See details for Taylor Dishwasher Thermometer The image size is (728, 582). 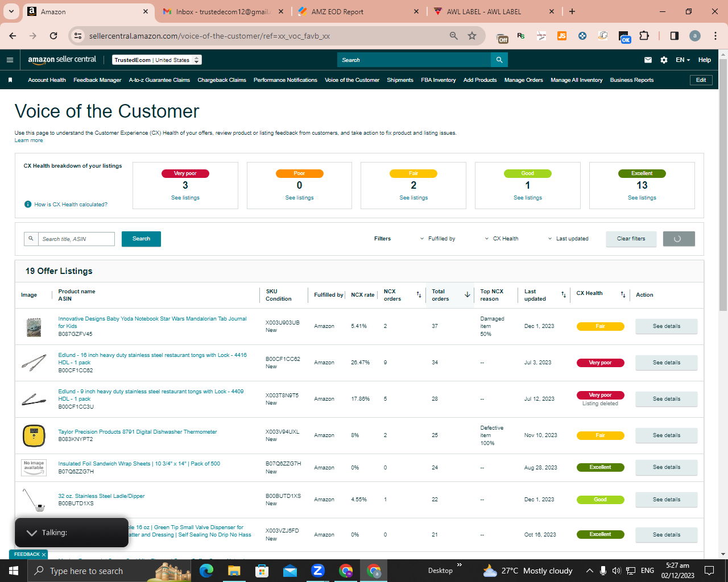coord(667,435)
